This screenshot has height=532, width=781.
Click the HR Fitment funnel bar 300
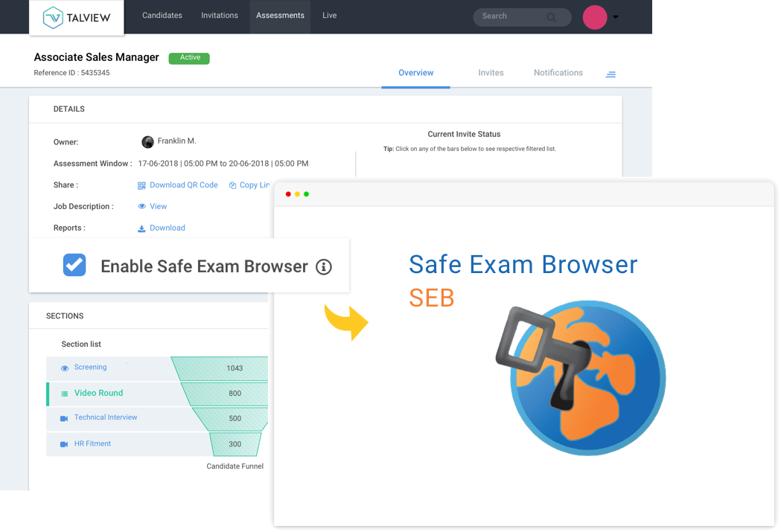click(x=235, y=444)
